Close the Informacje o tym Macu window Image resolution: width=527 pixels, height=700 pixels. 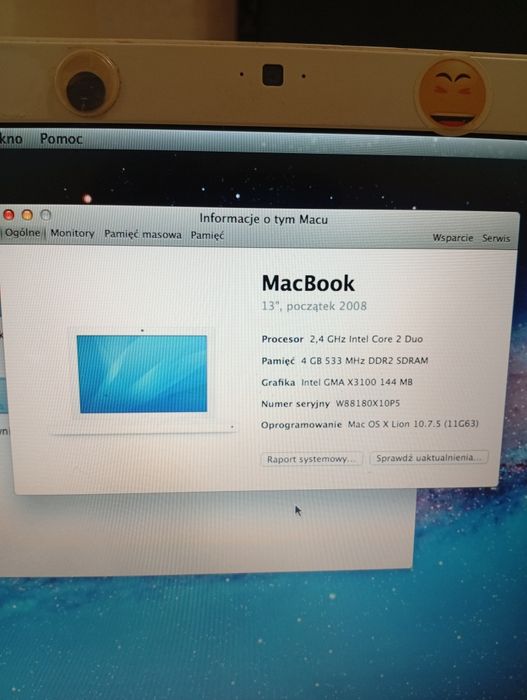(x=8, y=215)
